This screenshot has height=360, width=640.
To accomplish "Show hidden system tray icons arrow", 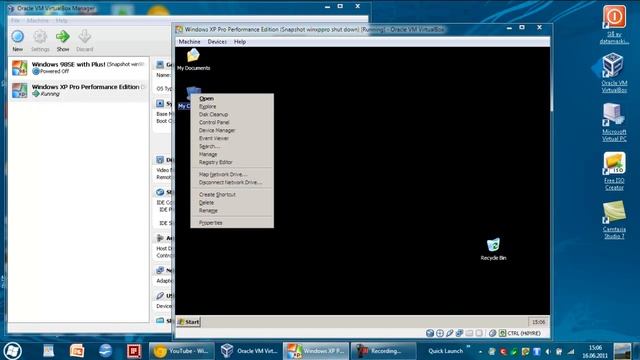I will point(480,351).
